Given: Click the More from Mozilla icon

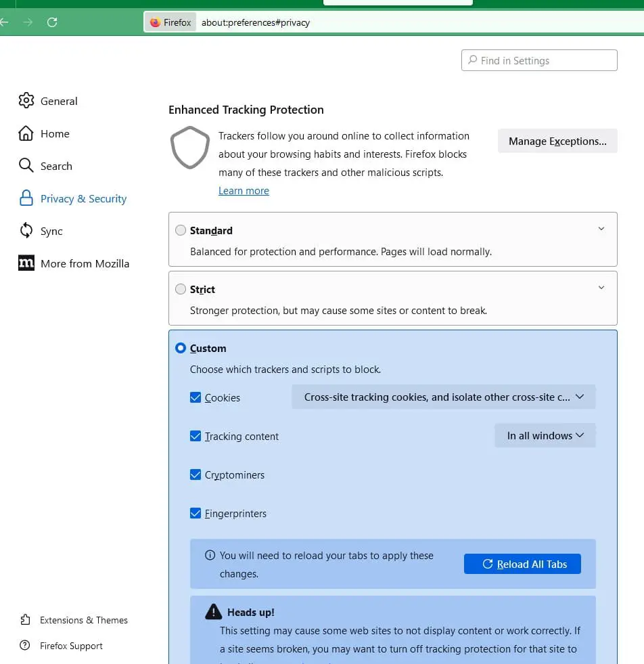Looking at the screenshot, I should (26, 263).
